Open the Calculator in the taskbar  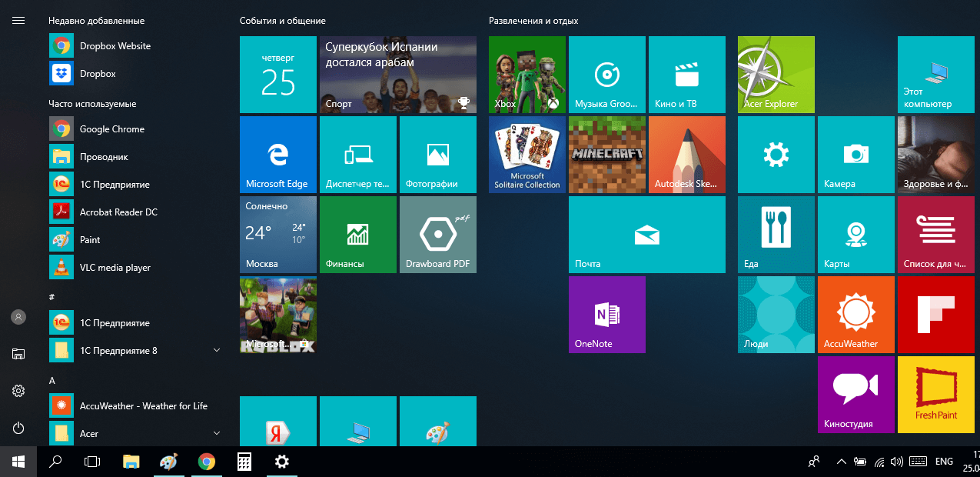[x=244, y=462]
